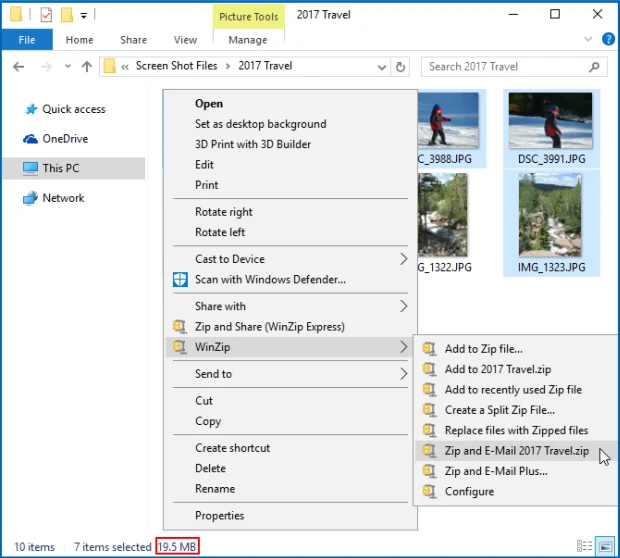Screen dimensions: 620x558
Task: Select the DSC_3991.JPG thumbnail
Action: (549, 128)
